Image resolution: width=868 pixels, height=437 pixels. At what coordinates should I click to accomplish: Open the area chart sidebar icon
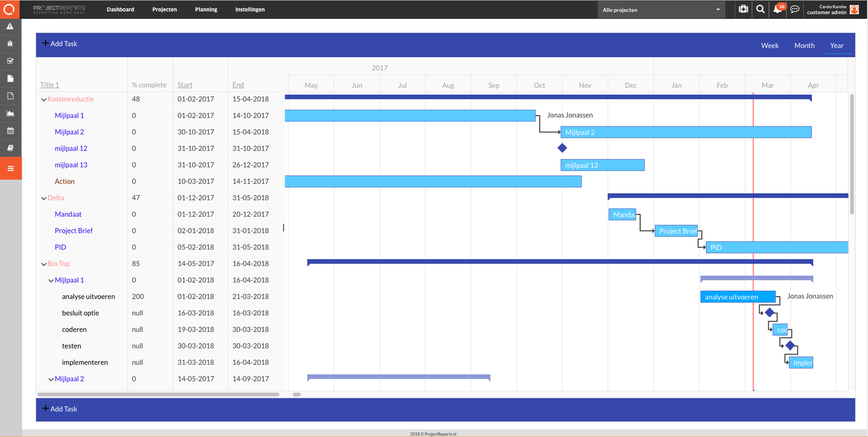point(10,113)
